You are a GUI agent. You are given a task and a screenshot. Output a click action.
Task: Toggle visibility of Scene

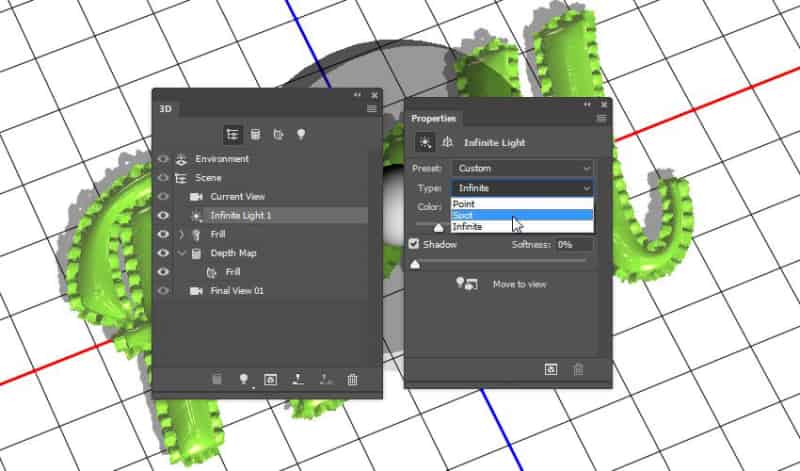tap(163, 178)
